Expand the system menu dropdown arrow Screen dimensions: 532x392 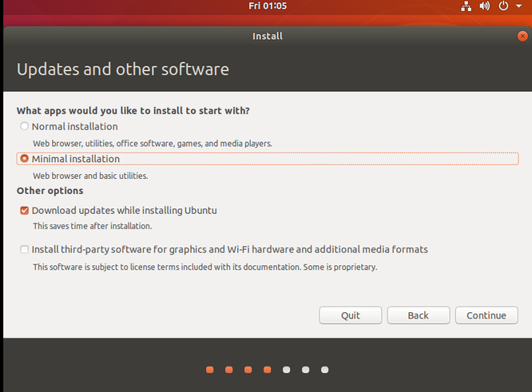[518, 6]
